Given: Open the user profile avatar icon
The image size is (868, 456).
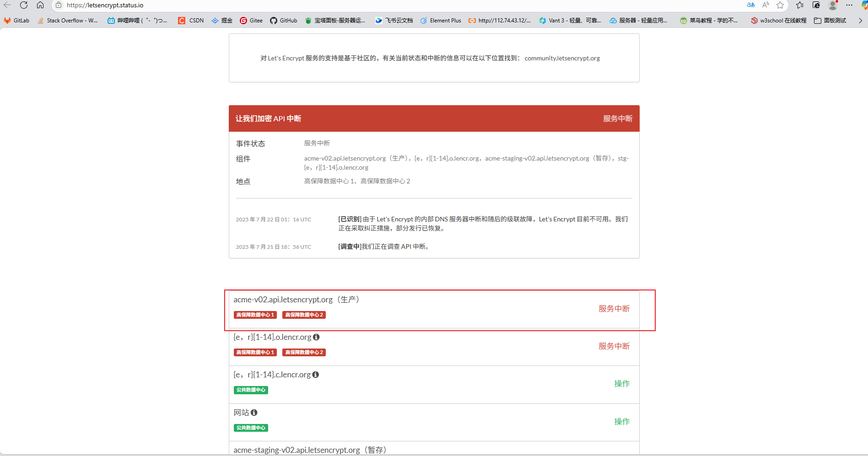Looking at the screenshot, I should click(x=833, y=5).
